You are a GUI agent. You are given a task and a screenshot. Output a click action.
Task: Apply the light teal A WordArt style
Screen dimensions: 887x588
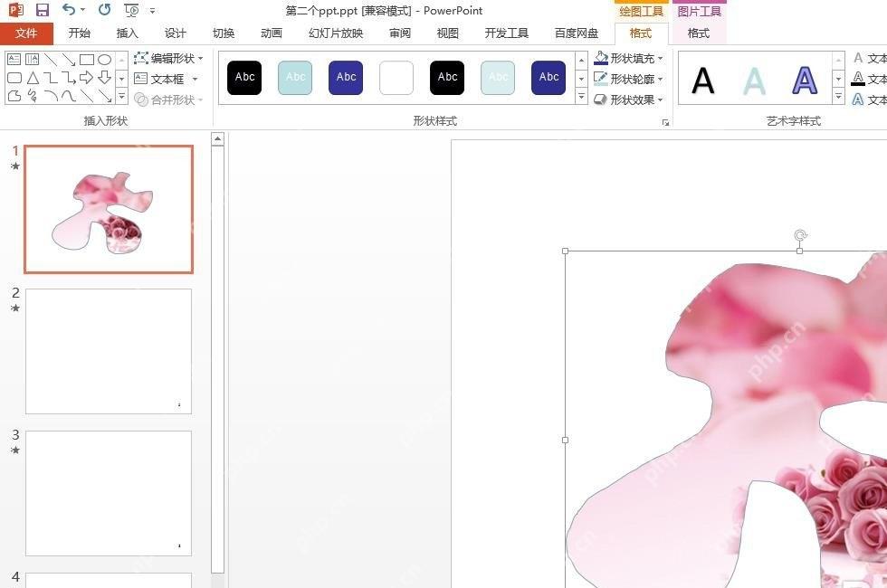(754, 81)
